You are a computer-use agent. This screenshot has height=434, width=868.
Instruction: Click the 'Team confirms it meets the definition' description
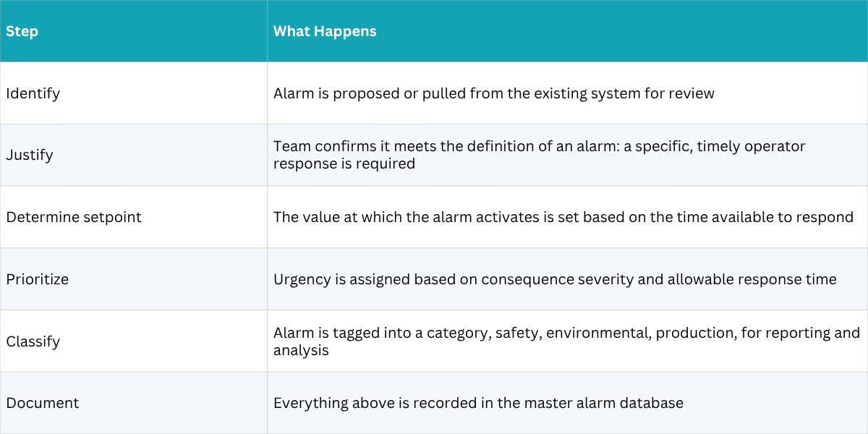click(540, 155)
